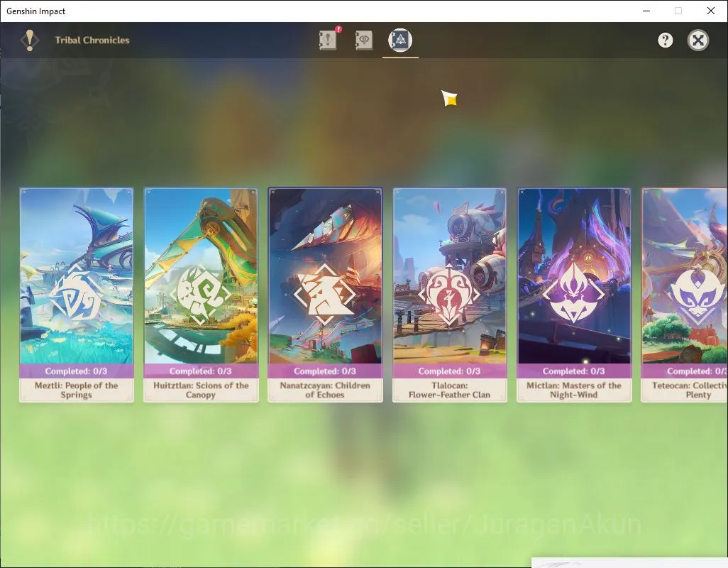Click Completed: 0/3 under Mictlan card
728x568 pixels.
[x=574, y=371]
